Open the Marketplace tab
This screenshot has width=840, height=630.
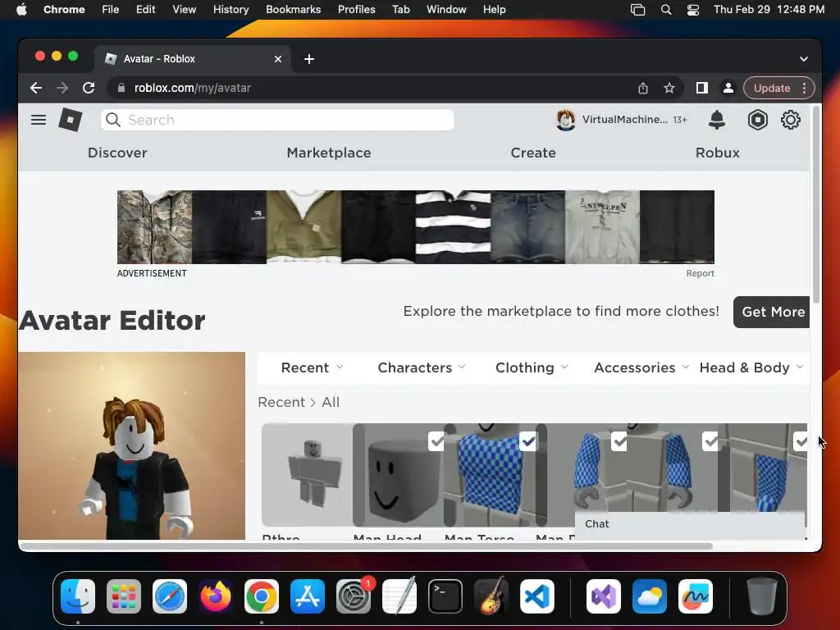(x=329, y=153)
